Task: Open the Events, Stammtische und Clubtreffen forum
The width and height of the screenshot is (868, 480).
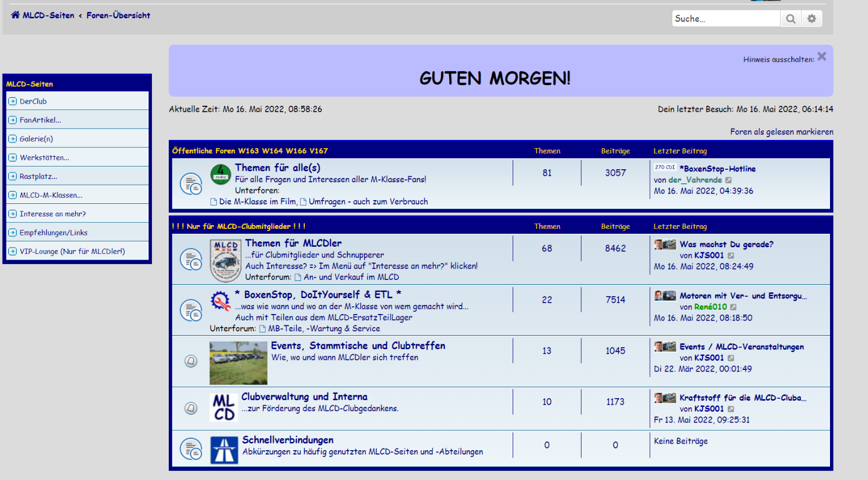Action: pos(358,346)
